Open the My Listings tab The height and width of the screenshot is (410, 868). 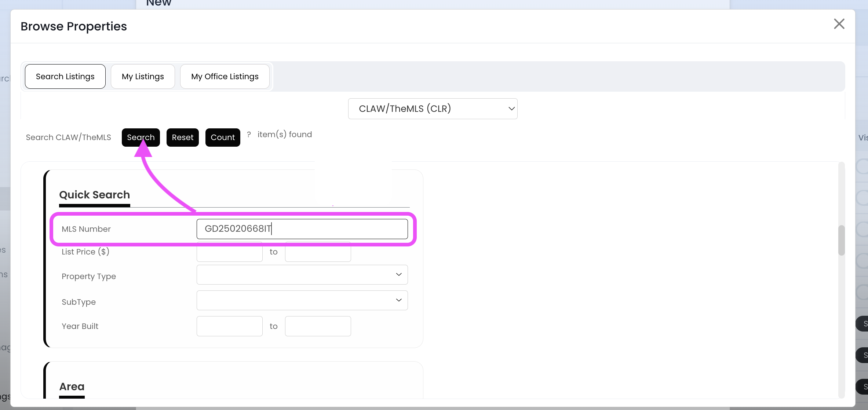143,76
